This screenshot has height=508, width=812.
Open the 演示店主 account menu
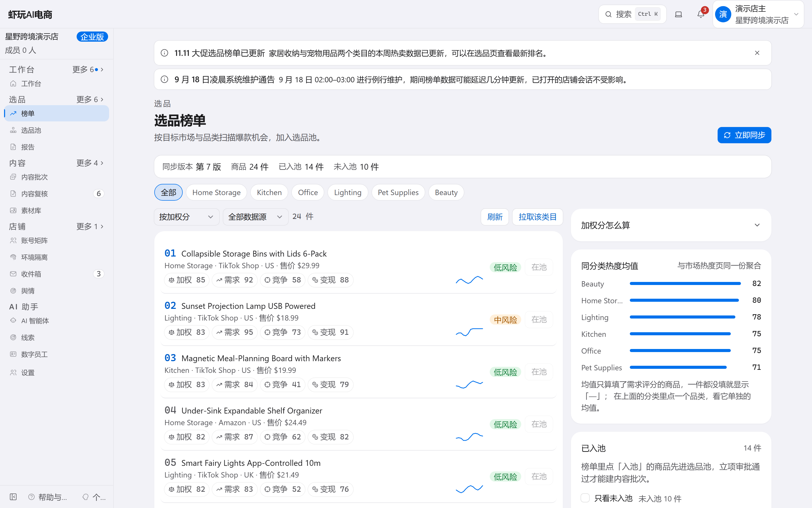pyautogui.click(x=758, y=14)
